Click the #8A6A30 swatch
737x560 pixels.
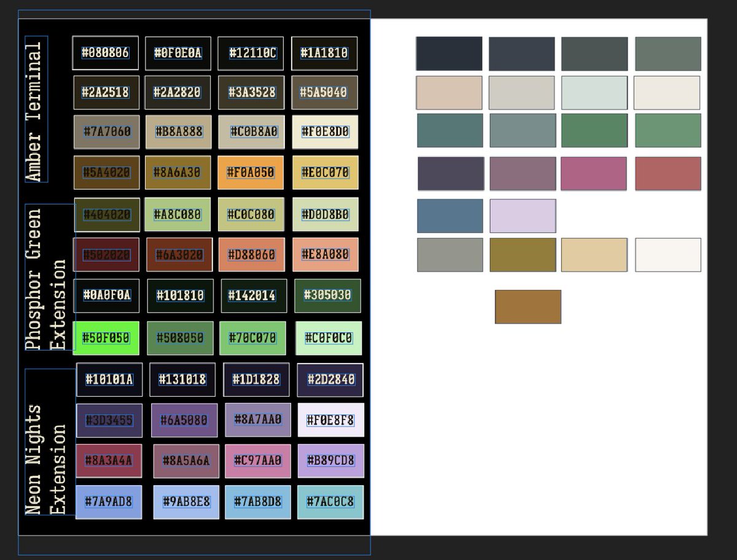point(178,173)
